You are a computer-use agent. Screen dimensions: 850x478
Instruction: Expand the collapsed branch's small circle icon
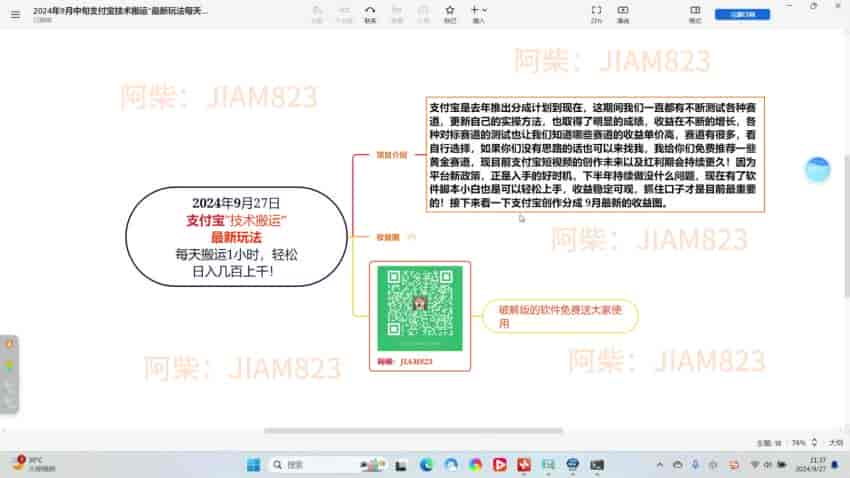point(411,237)
